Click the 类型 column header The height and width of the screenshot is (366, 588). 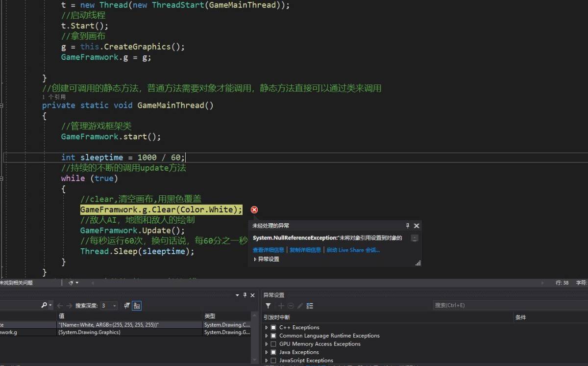click(210, 316)
